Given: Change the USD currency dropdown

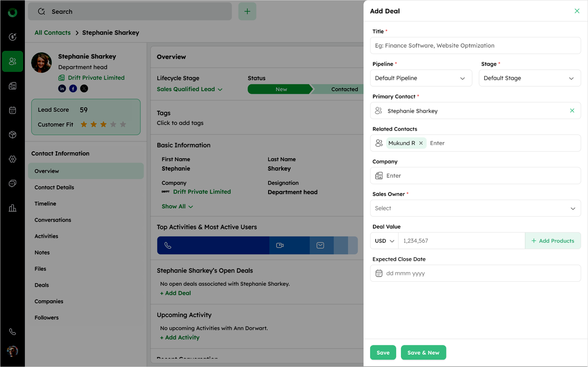Looking at the screenshot, I should point(384,241).
